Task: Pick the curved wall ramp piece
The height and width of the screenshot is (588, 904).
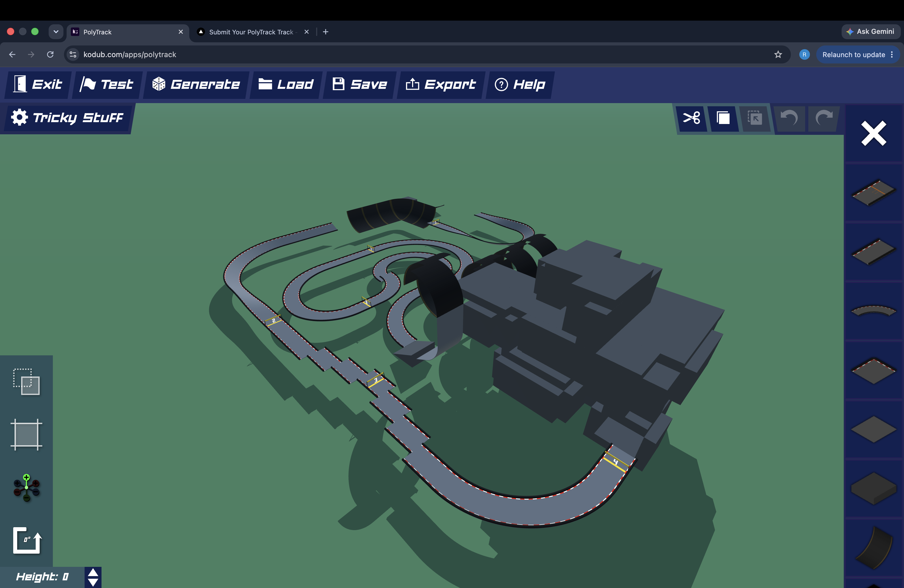Action: coord(874,547)
